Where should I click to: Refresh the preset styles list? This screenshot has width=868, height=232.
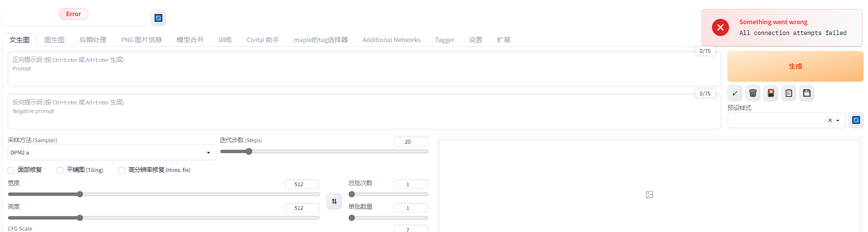click(856, 120)
